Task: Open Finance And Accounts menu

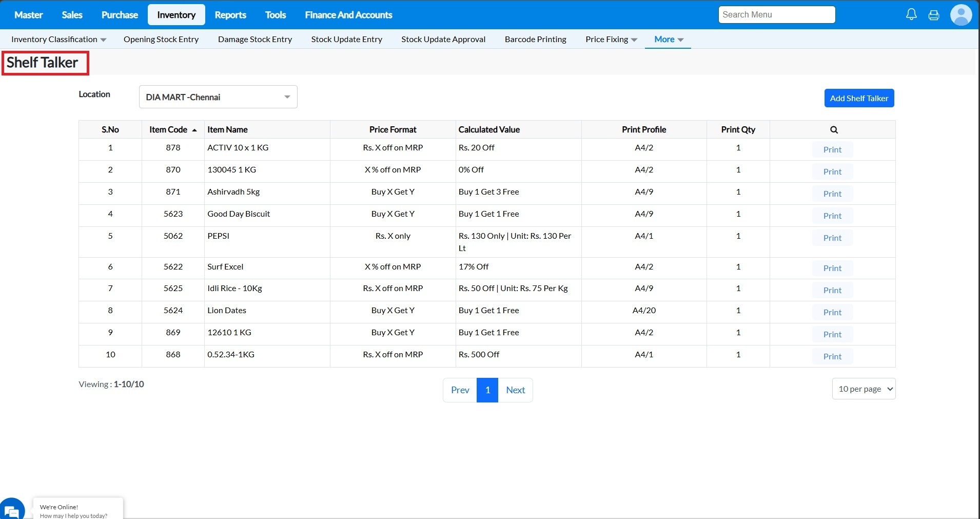Action: (348, 15)
